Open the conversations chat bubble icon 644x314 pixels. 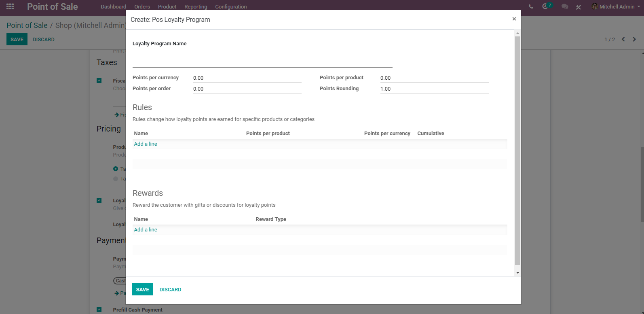pos(565,7)
